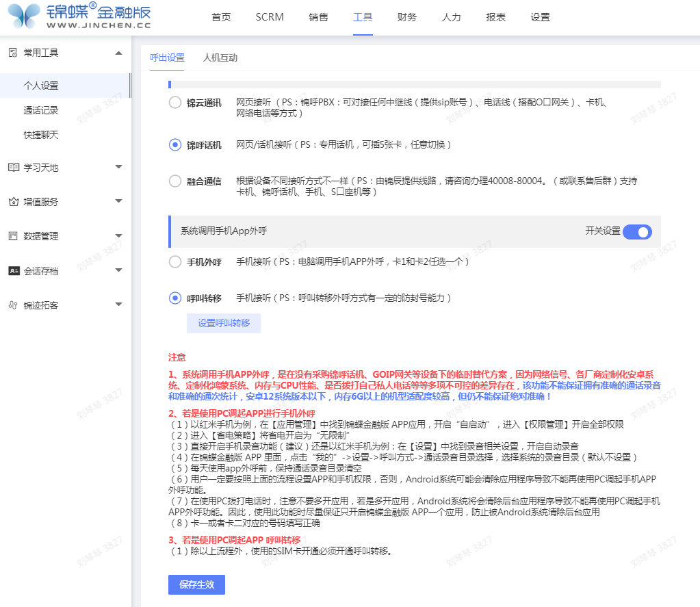Select the 锦云通讯 radio option
The width and height of the screenshot is (700, 607).
(x=175, y=103)
